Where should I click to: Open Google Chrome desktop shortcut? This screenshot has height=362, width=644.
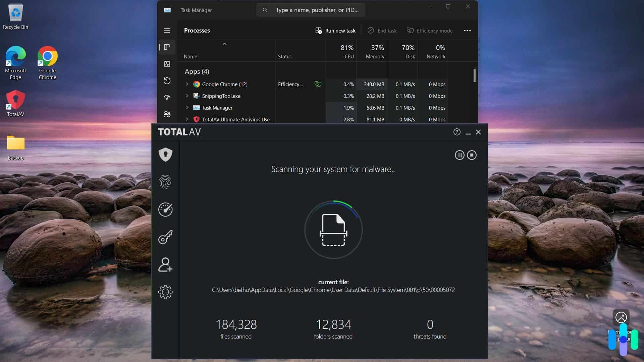(x=47, y=63)
